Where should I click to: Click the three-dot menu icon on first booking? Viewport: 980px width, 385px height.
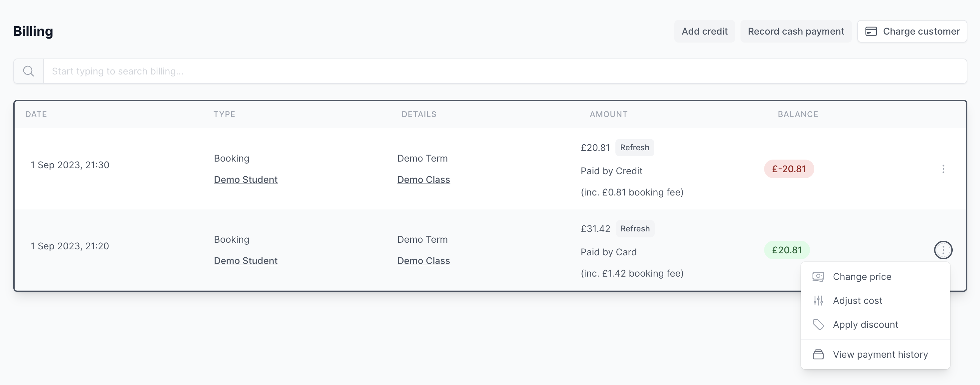(943, 169)
